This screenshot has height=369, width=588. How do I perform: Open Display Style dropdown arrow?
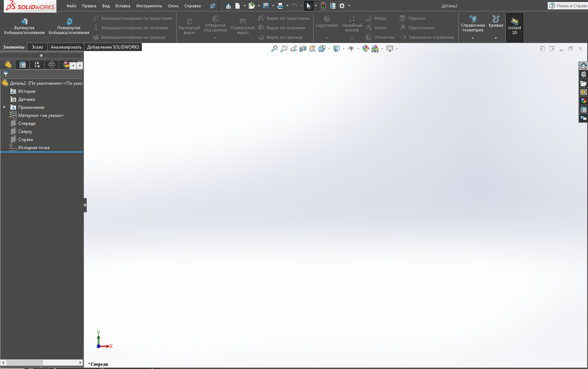343,49
